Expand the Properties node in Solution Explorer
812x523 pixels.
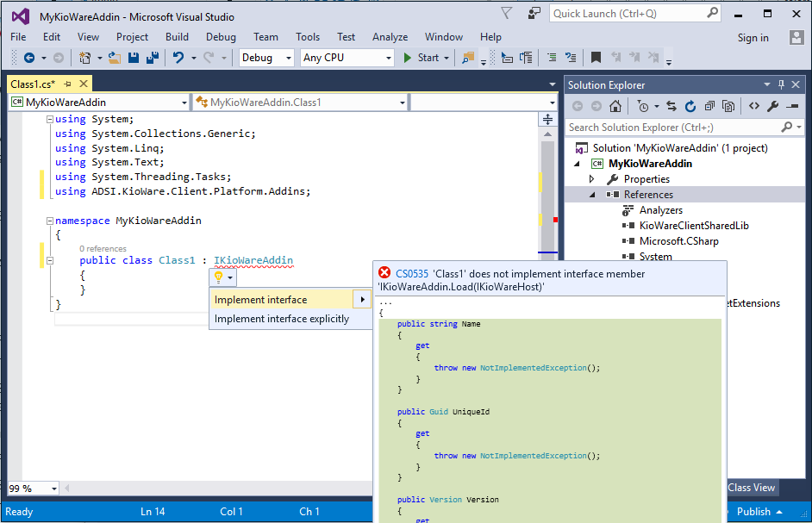point(591,179)
